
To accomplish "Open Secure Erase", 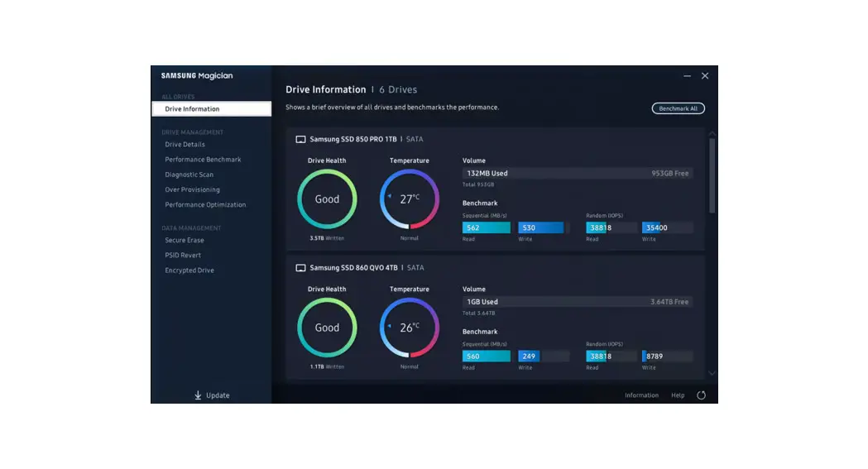I will tap(185, 240).
